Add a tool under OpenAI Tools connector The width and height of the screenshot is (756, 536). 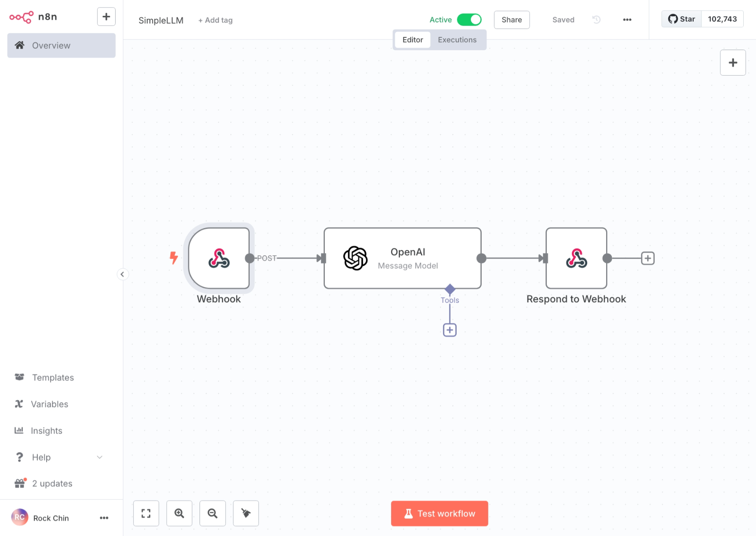click(x=450, y=330)
